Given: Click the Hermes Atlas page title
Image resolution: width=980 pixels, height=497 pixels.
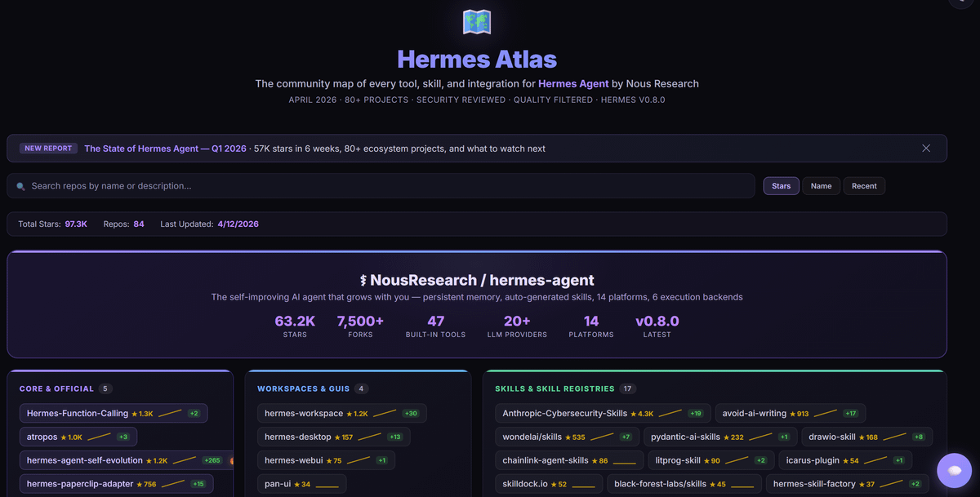Looking at the screenshot, I should pyautogui.click(x=477, y=59).
